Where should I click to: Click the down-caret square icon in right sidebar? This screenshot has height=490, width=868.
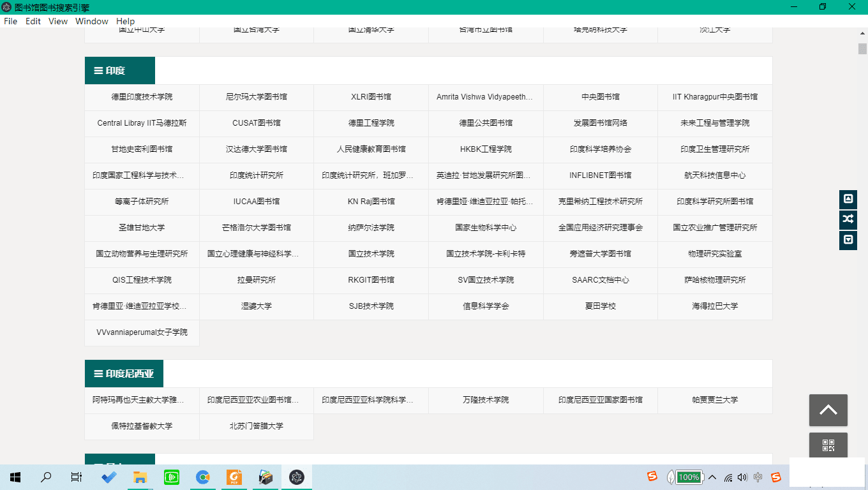click(x=848, y=240)
